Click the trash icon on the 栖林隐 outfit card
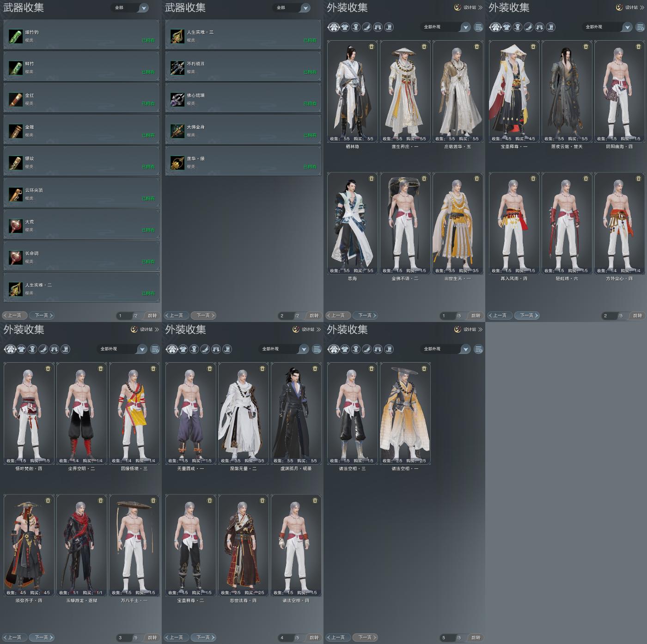 [x=372, y=47]
